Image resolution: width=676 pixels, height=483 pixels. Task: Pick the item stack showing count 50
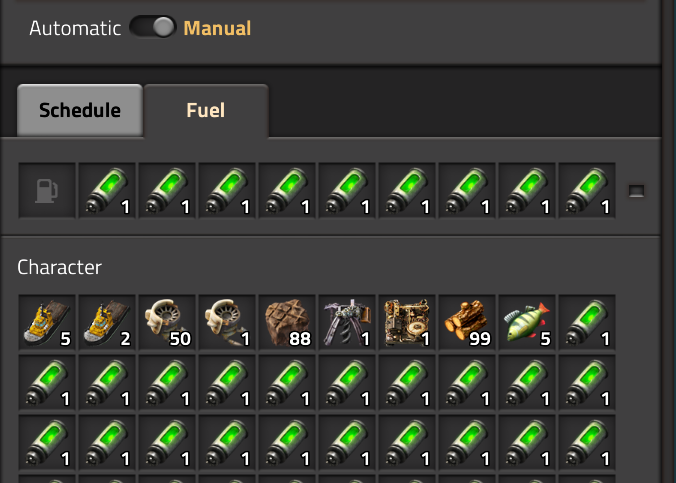[x=166, y=322]
